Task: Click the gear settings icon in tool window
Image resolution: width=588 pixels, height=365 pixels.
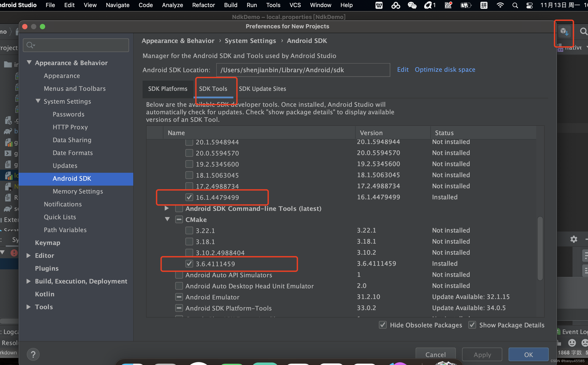Action: coord(574,239)
